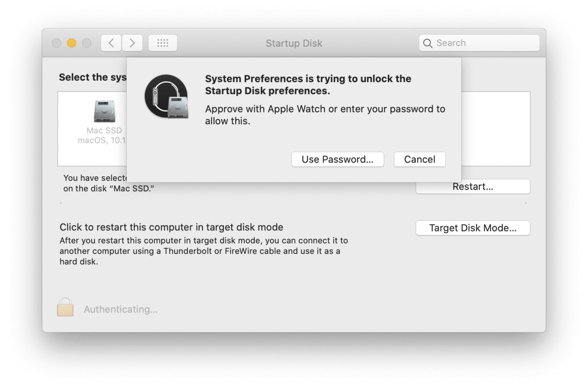Cancel the unlock dialog
The width and height of the screenshot is (588, 388).
[x=419, y=159]
